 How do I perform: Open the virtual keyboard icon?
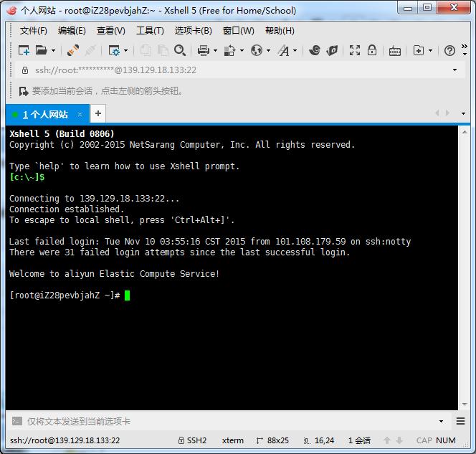point(394,50)
